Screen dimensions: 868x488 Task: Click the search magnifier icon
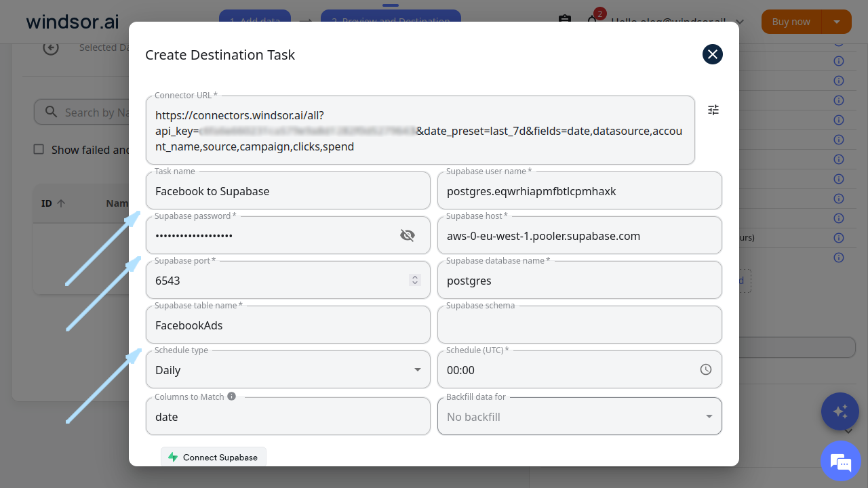coord(51,112)
